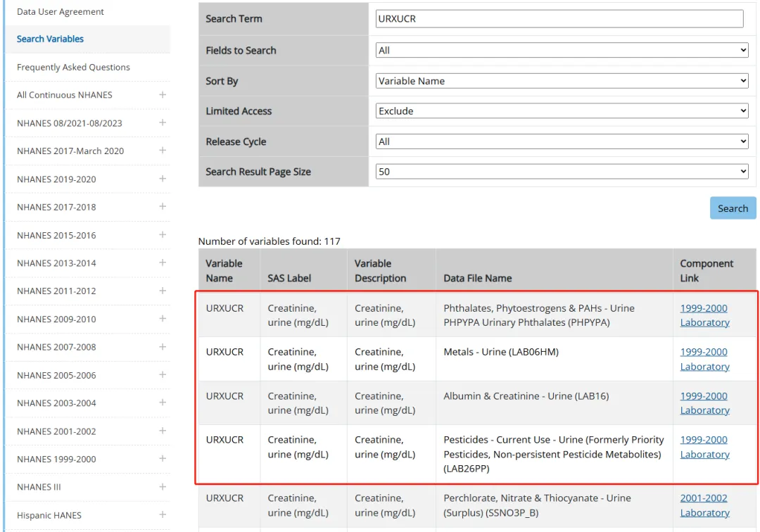Expand NHANES 2013-2014 plus icon
760x532 pixels.
163,262
